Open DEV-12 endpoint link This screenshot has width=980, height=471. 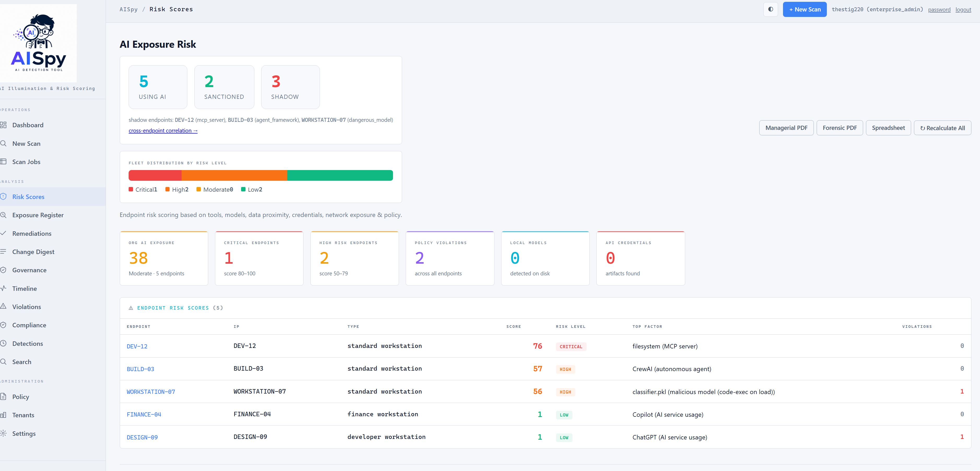click(x=137, y=346)
